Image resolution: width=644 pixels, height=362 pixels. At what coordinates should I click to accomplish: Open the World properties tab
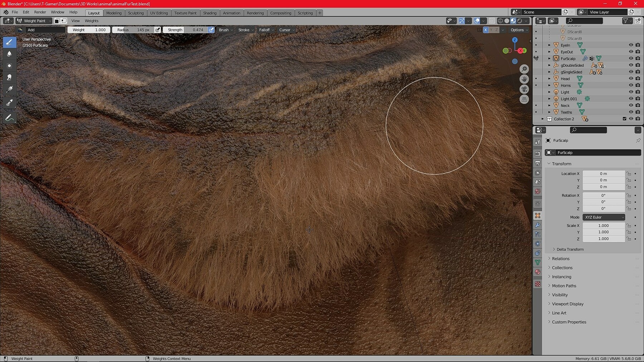coord(538,192)
